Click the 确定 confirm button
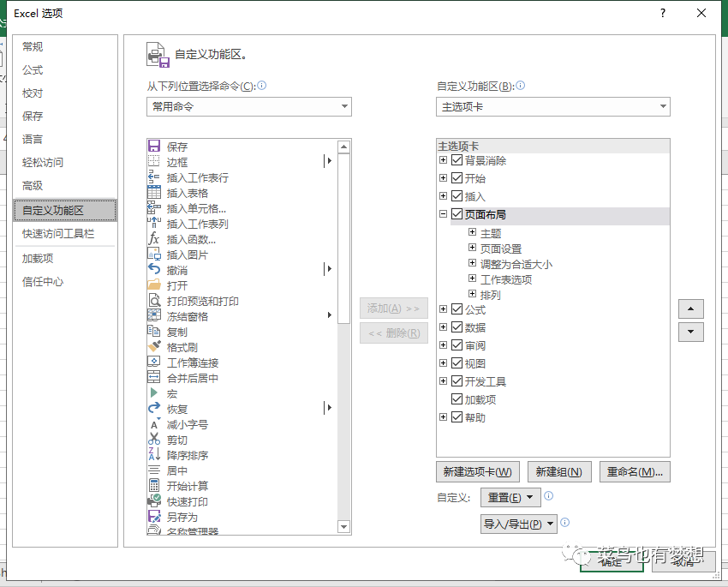Screen dimensions: 728x587 coord(612,561)
